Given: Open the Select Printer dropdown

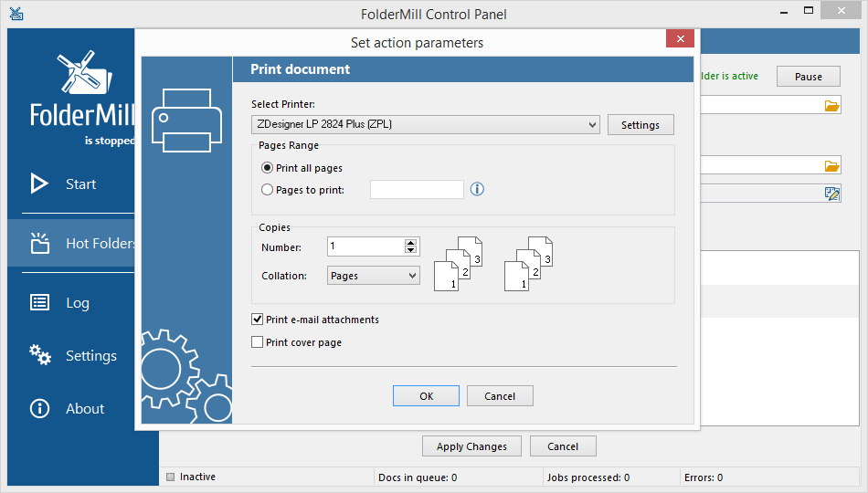Looking at the screenshot, I should (426, 124).
